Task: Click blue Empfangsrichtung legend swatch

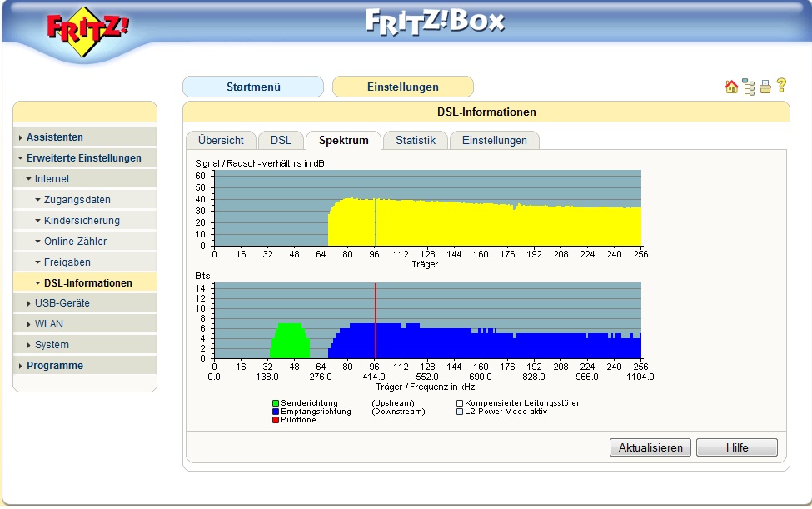Action: [x=276, y=412]
